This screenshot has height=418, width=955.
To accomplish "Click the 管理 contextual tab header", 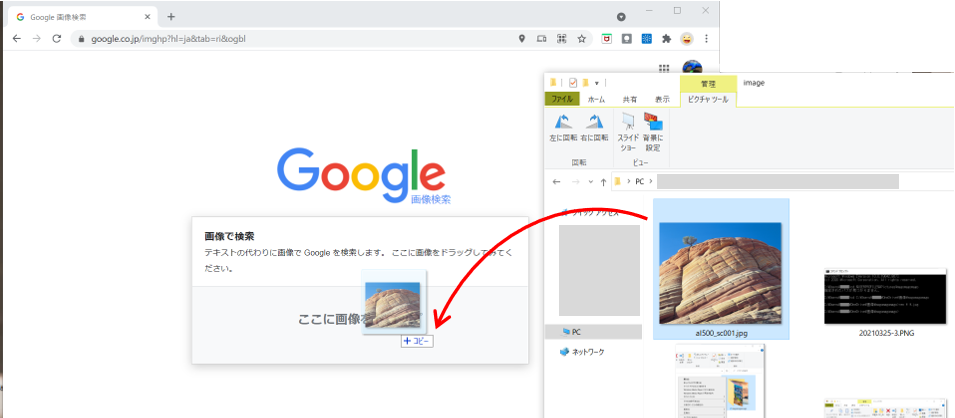I will coord(708,83).
